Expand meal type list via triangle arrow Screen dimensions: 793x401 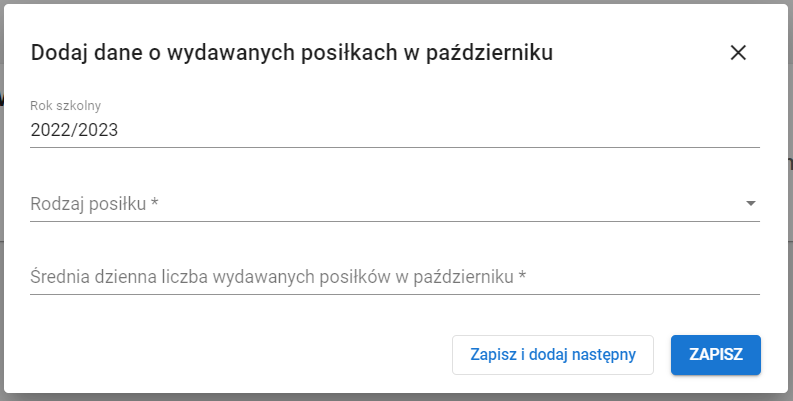[750, 204]
